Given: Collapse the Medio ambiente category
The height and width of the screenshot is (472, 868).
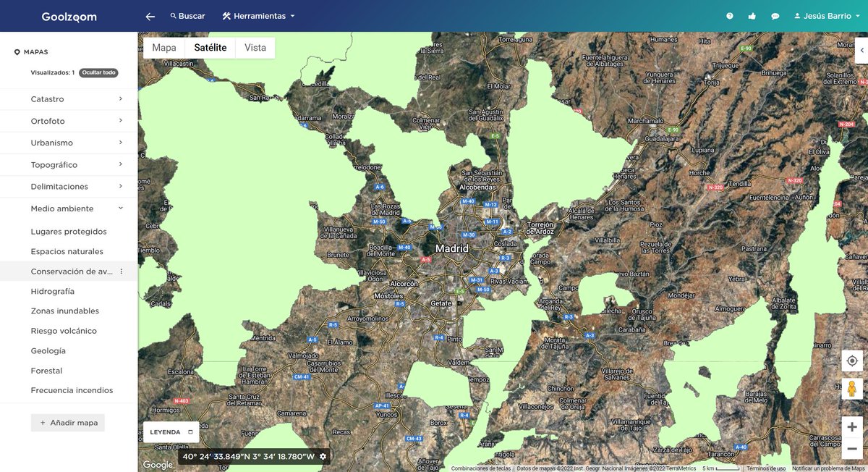Looking at the screenshot, I should pos(69,208).
